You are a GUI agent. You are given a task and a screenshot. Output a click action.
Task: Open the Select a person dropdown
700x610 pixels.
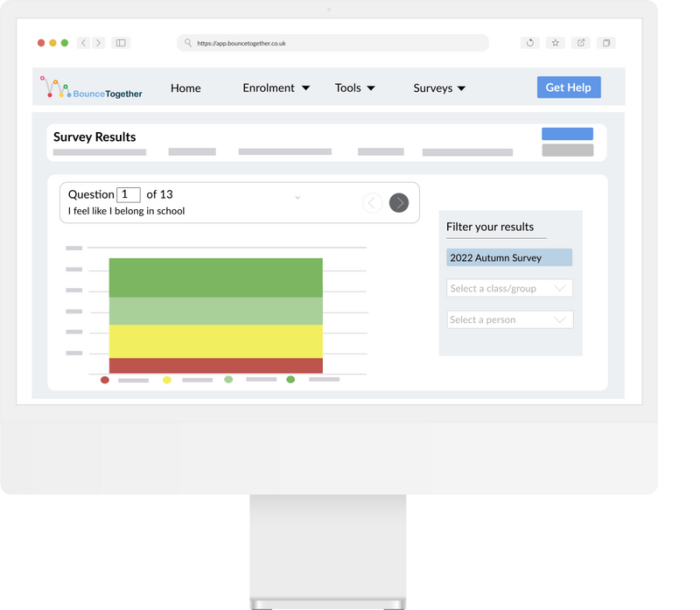(510, 319)
